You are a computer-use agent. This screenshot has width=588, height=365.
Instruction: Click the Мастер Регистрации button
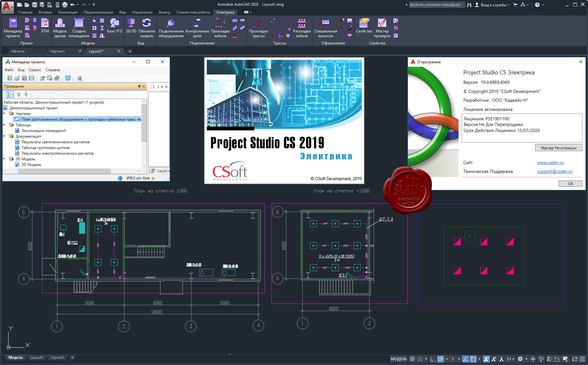[558, 148]
